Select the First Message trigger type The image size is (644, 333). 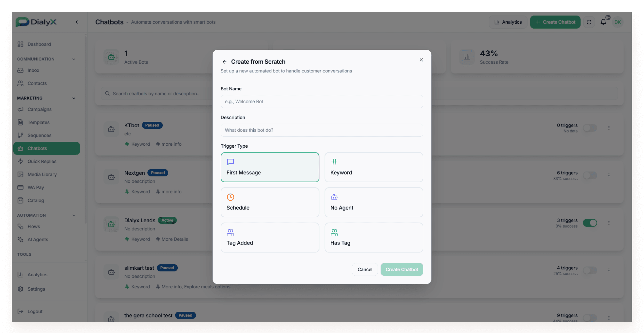(x=270, y=167)
